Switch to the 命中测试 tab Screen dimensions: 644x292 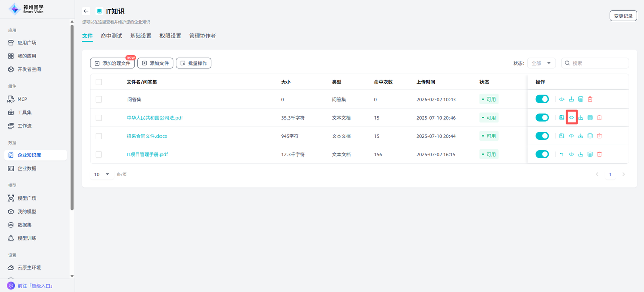point(111,36)
